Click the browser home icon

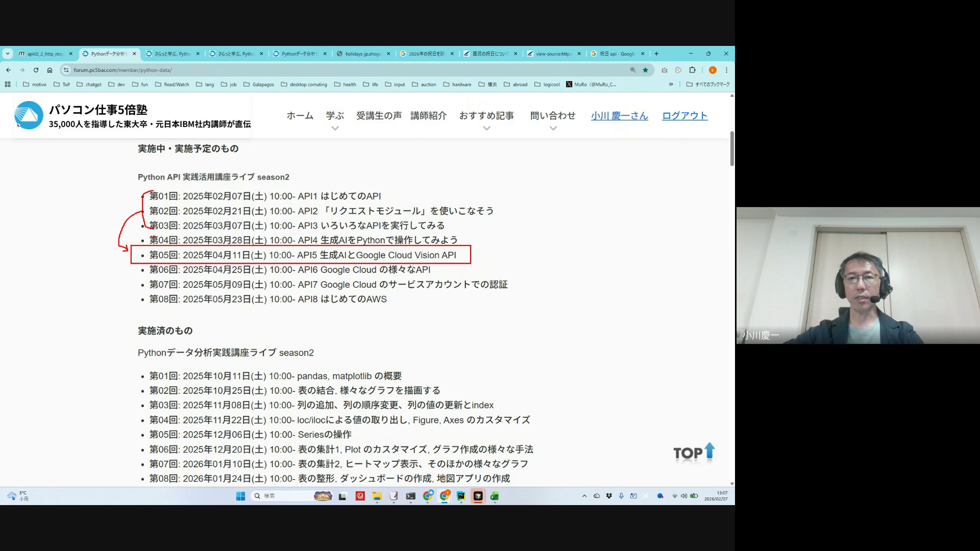pos(50,70)
